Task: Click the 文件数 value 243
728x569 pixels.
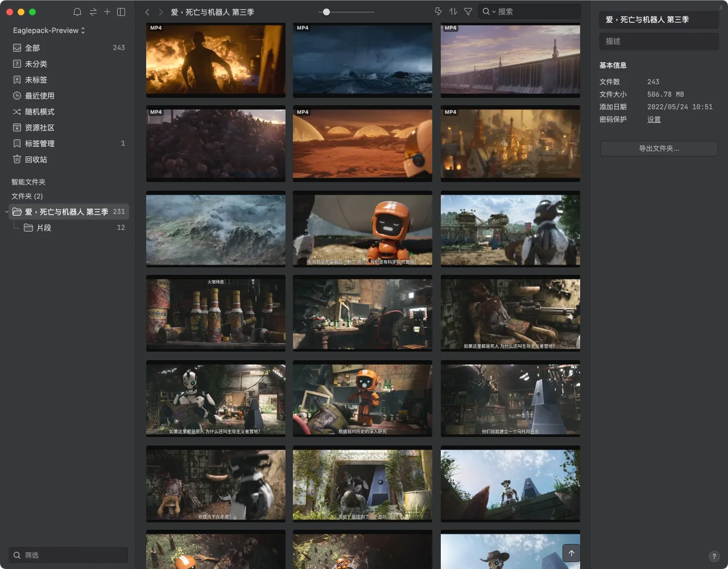Action: 653,82
